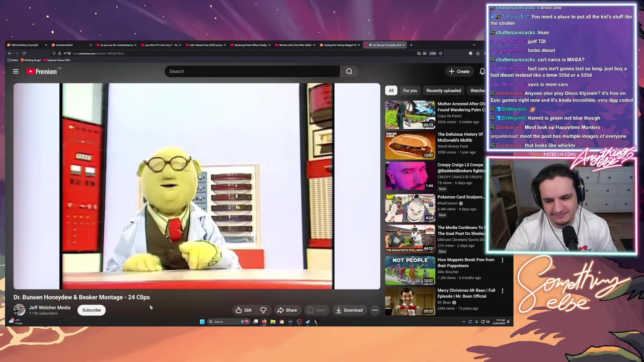Open the notifications bell
The image size is (644, 362).
coord(482,71)
